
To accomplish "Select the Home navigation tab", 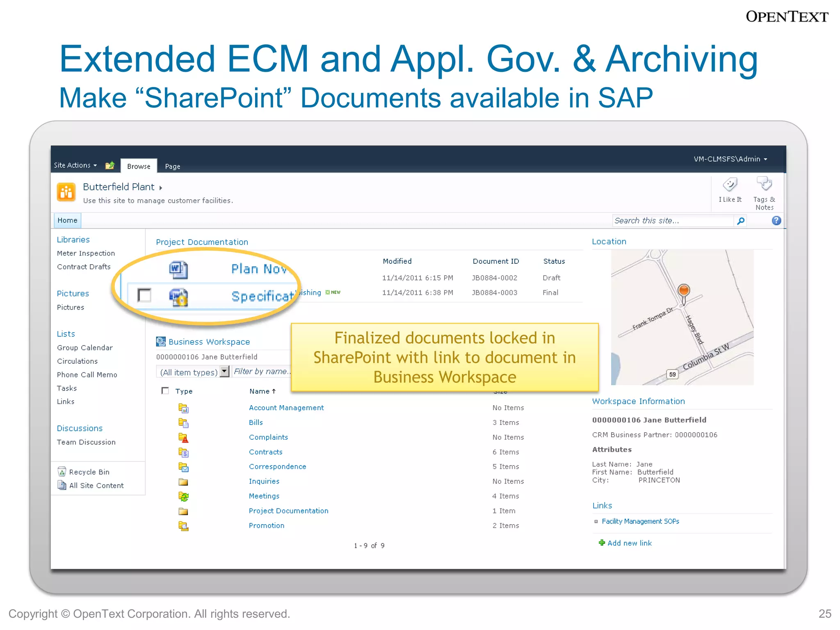I will [x=67, y=221].
